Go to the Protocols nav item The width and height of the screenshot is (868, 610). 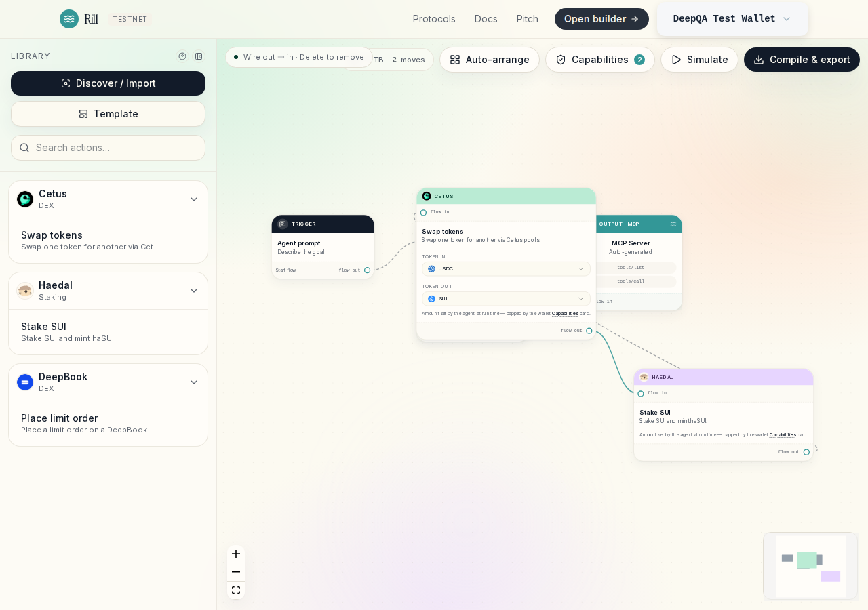coord(434,19)
